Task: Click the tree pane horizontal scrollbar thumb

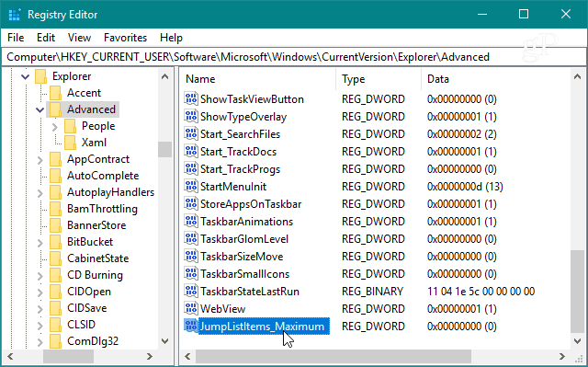Action: click(x=68, y=356)
